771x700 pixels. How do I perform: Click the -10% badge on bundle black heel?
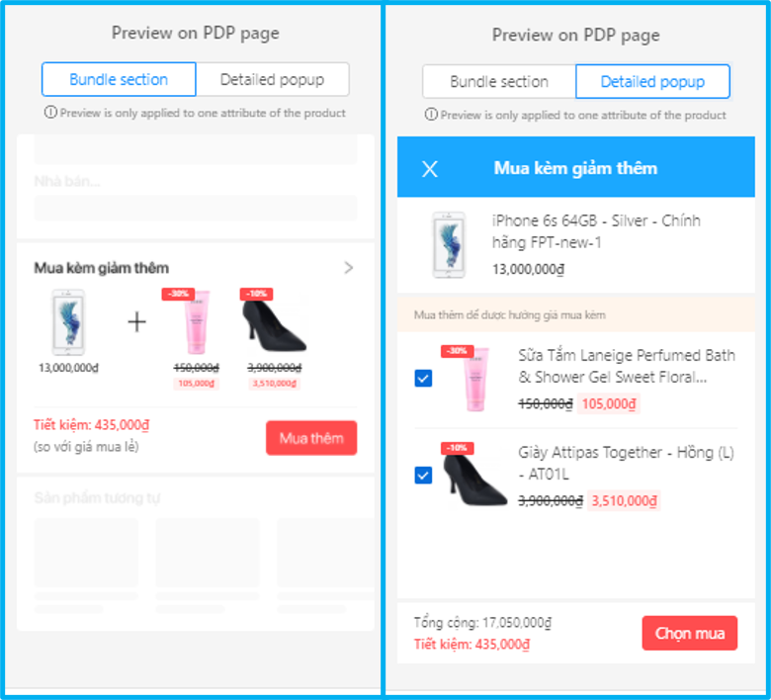click(256, 294)
